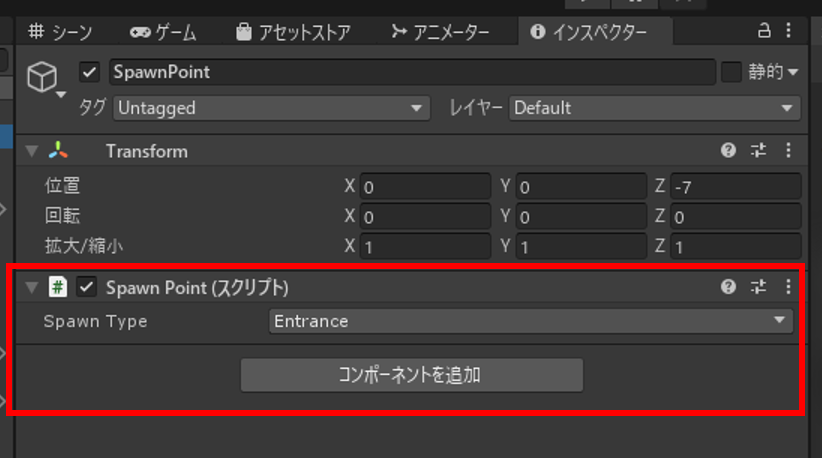Open the タグ Untagged dropdown

pos(270,108)
